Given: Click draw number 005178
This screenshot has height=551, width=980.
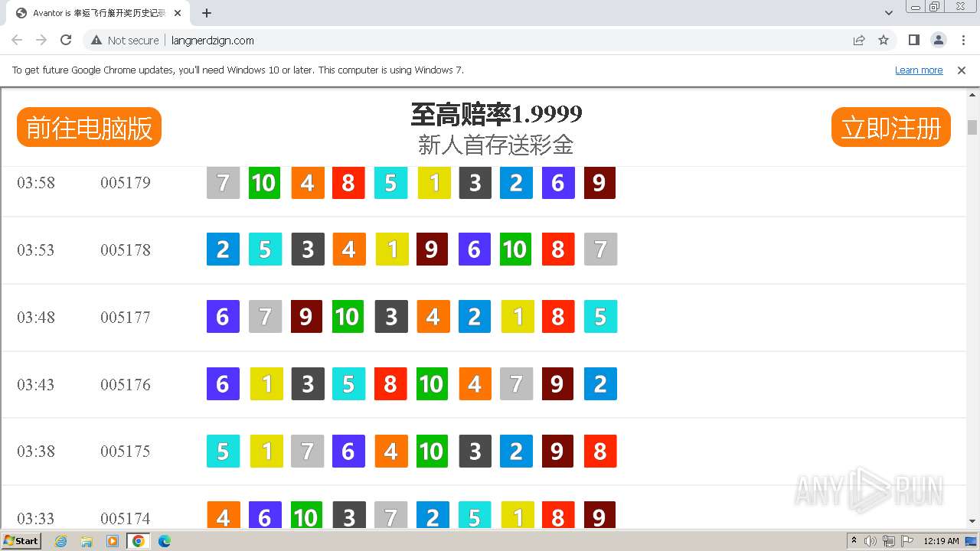Looking at the screenshot, I should pos(126,250).
